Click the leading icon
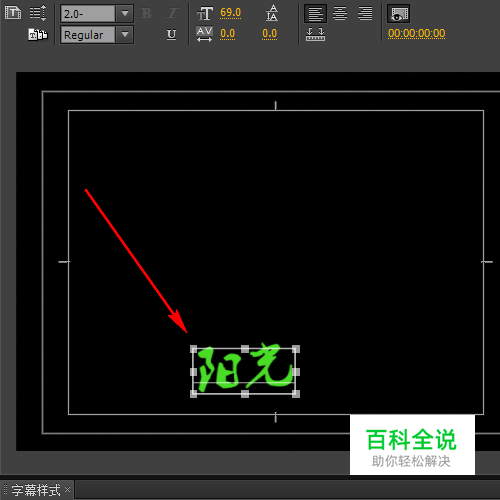 272,13
